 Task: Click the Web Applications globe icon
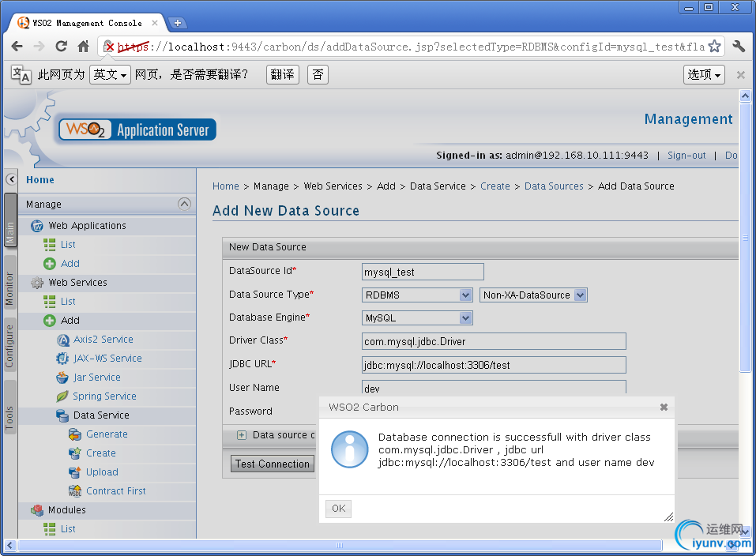click(37, 226)
